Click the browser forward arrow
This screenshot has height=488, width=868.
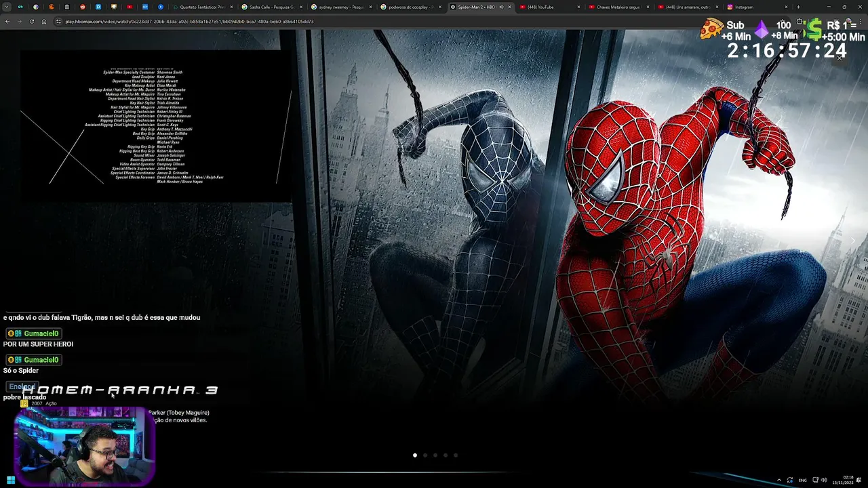tap(19, 22)
